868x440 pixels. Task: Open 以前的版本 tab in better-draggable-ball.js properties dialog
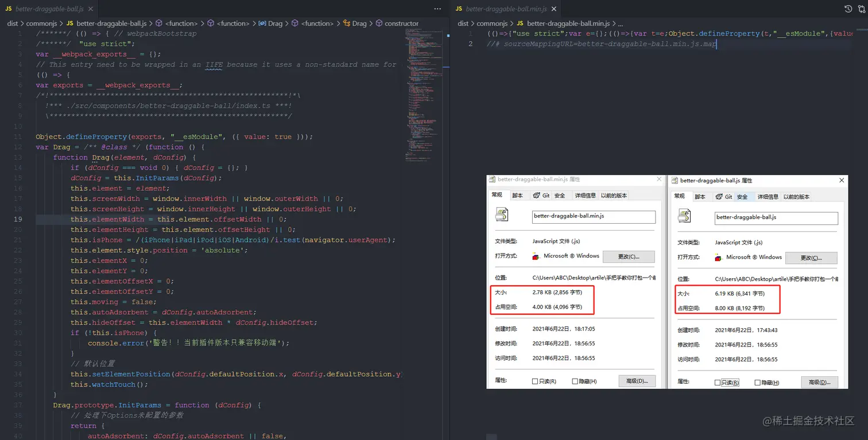tap(796, 197)
